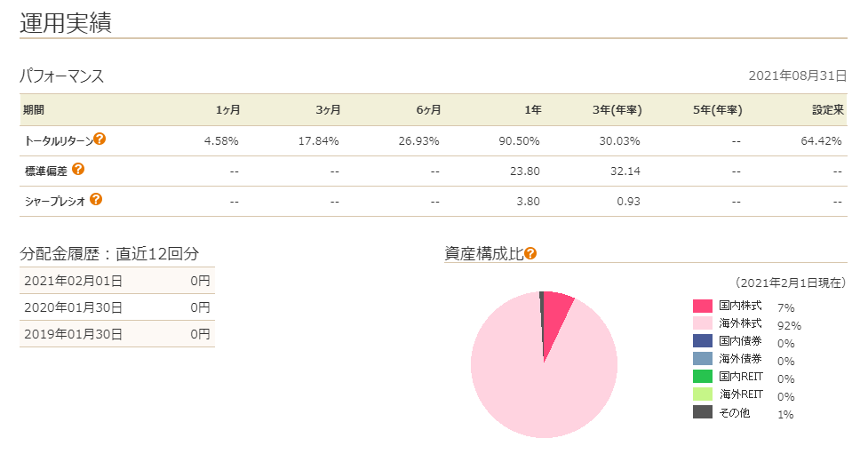The image size is (868, 454).
Task: Click the 国内株式 legend color swatch
Action: click(702, 306)
